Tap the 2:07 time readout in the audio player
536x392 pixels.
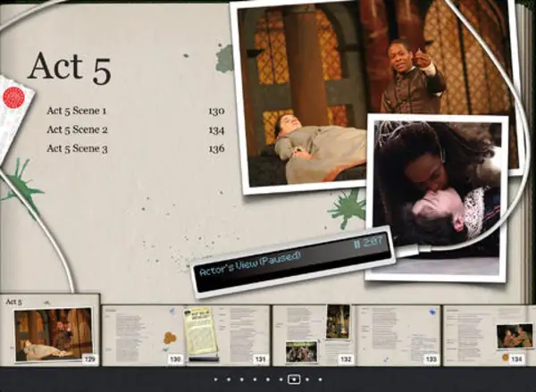373,242
